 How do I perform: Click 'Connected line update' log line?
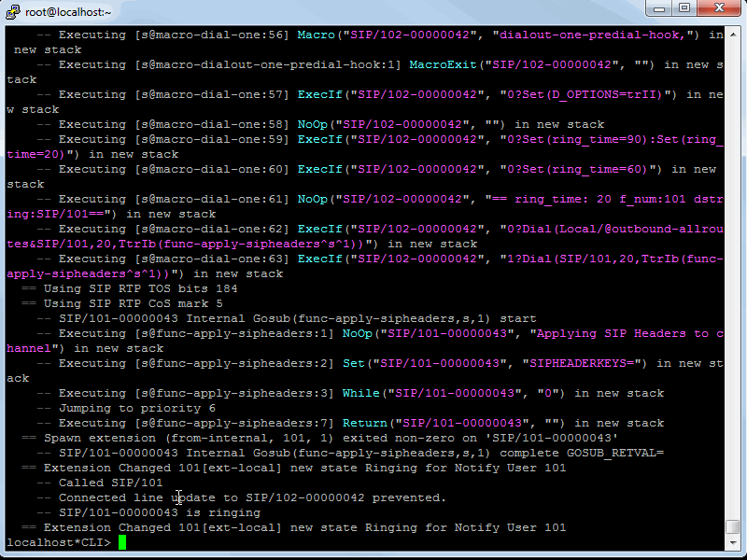242,497
